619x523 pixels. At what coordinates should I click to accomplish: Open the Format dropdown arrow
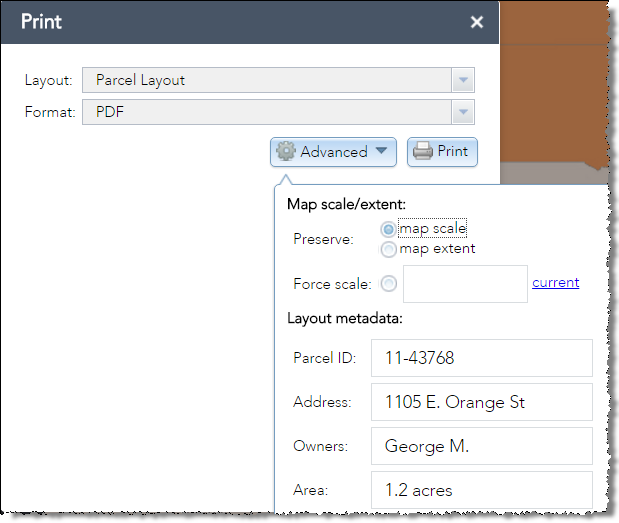(x=463, y=112)
